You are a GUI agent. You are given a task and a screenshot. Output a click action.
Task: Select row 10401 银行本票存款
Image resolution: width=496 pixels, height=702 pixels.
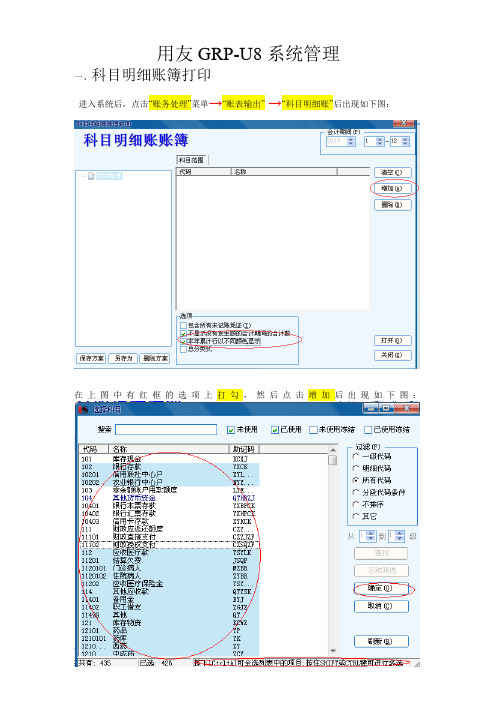tap(169, 506)
